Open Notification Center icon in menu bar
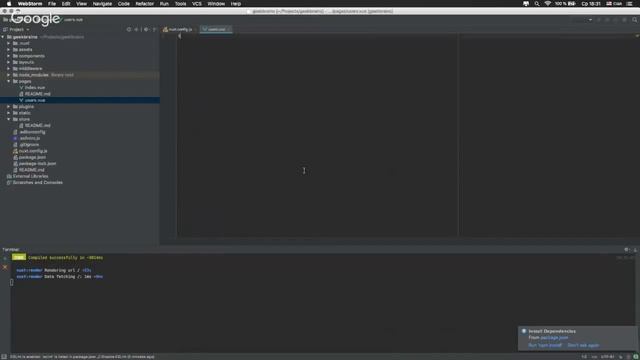 [630, 4]
